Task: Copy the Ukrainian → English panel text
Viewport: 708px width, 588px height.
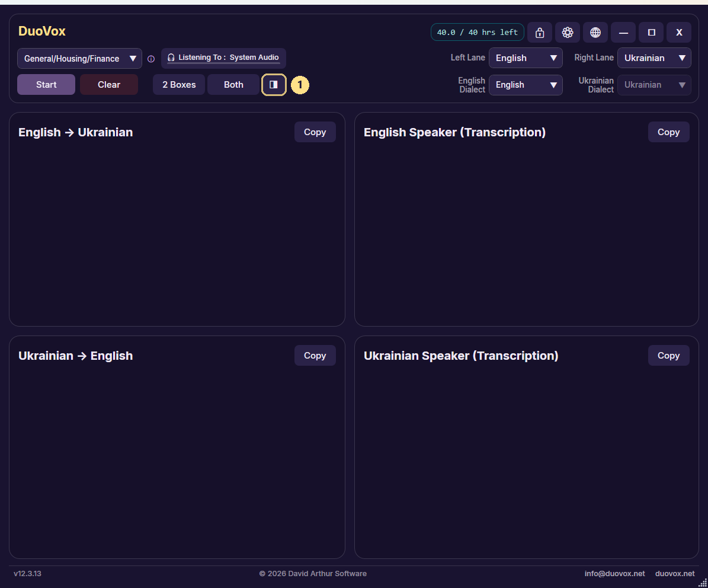Action: (x=315, y=356)
